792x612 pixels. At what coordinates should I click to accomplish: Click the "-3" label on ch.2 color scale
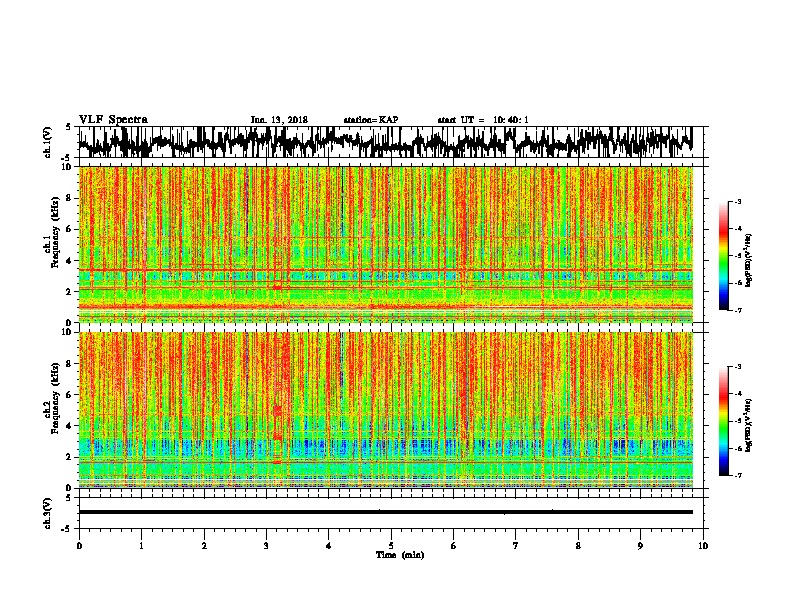pyautogui.click(x=737, y=367)
